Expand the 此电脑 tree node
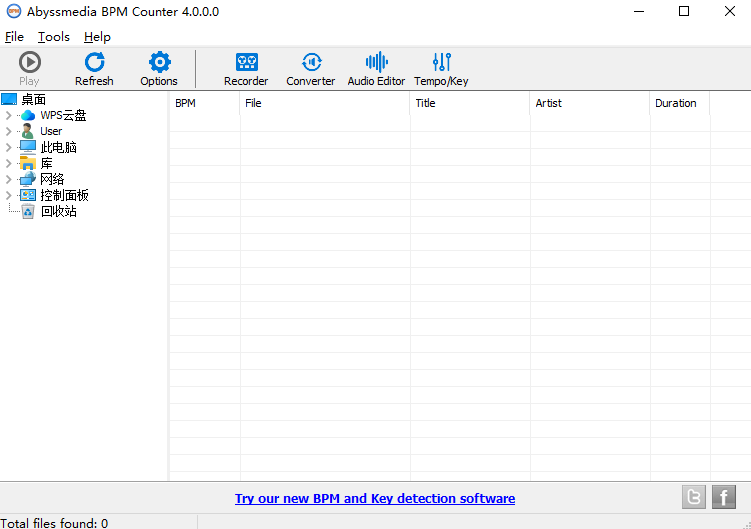The image size is (751, 529). 8,147
